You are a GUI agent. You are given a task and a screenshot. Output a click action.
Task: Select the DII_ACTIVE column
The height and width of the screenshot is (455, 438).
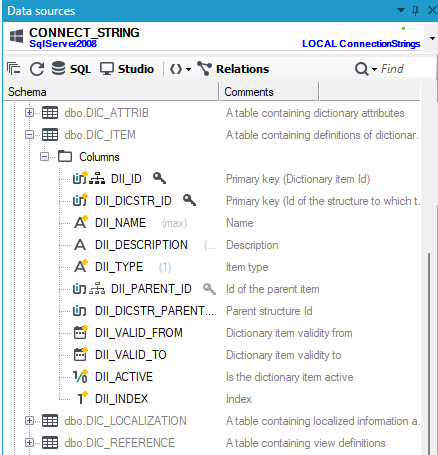[124, 377]
